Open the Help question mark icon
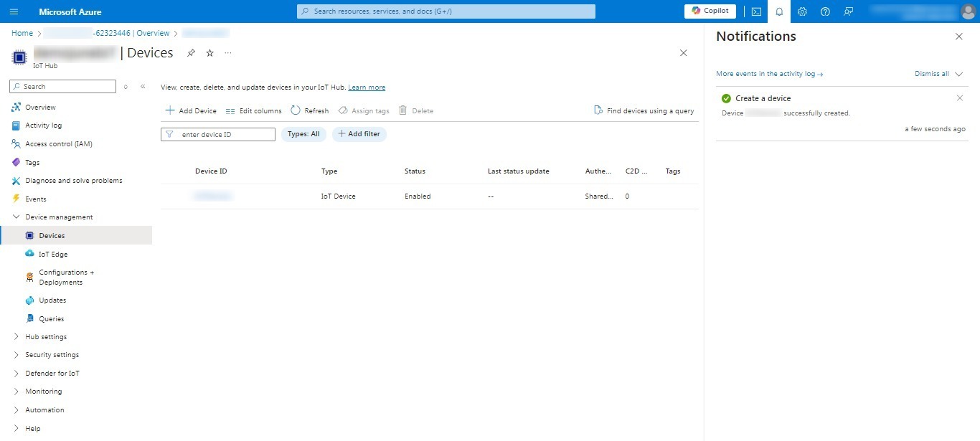Screen dimensions: 980x441 [825, 11]
